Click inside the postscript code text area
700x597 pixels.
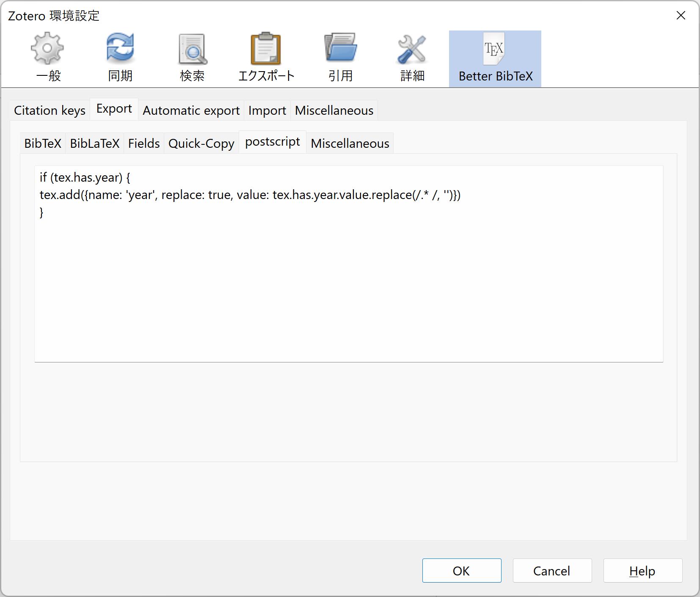349,264
